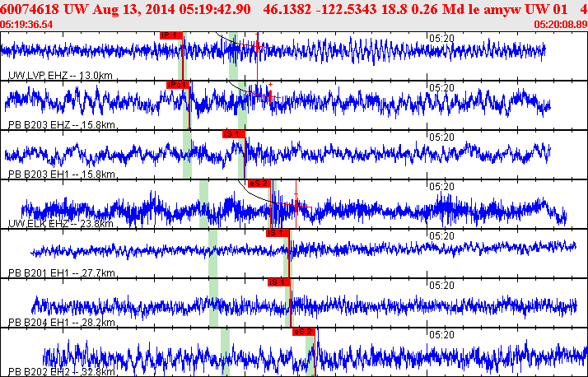This screenshot has width=588, height=377.
Task: Click the UW LVP EHZ 13.0km station label
Action: coord(59,76)
